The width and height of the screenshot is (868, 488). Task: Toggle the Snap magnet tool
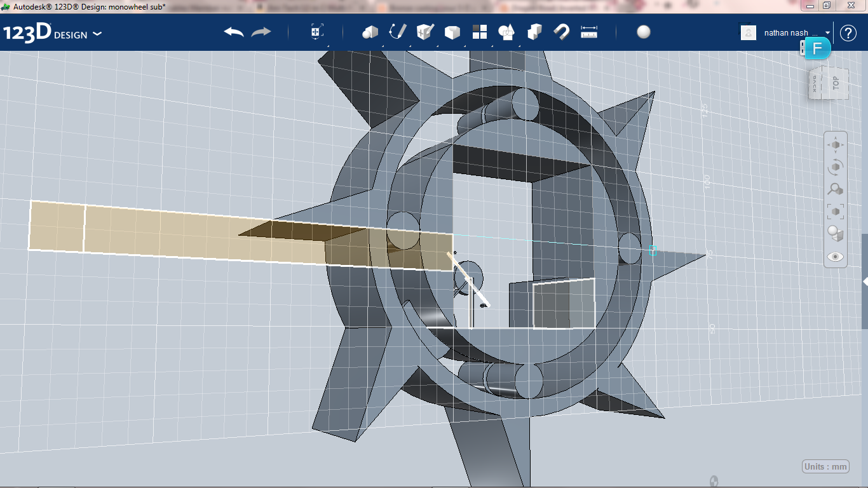tap(562, 32)
